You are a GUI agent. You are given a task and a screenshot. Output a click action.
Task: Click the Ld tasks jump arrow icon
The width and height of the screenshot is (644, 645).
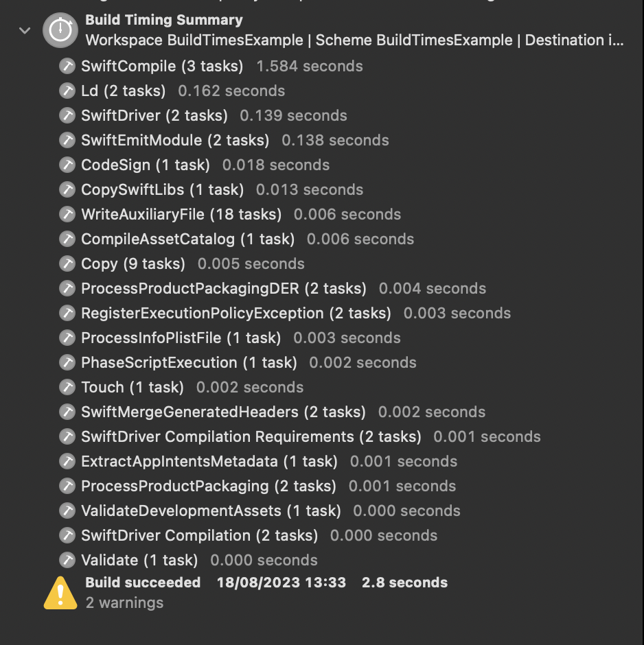tap(67, 91)
